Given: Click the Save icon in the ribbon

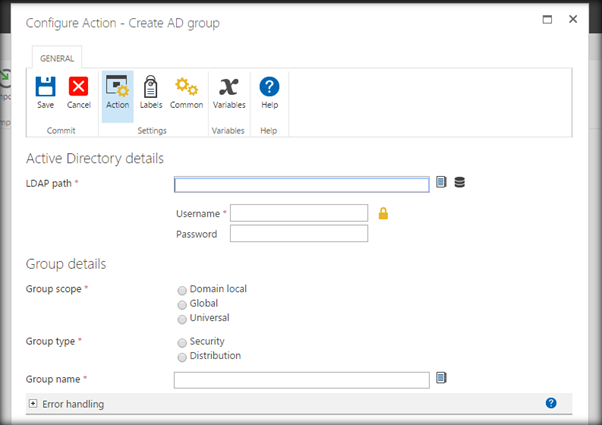Looking at the screenshot, I should (45, 90).
